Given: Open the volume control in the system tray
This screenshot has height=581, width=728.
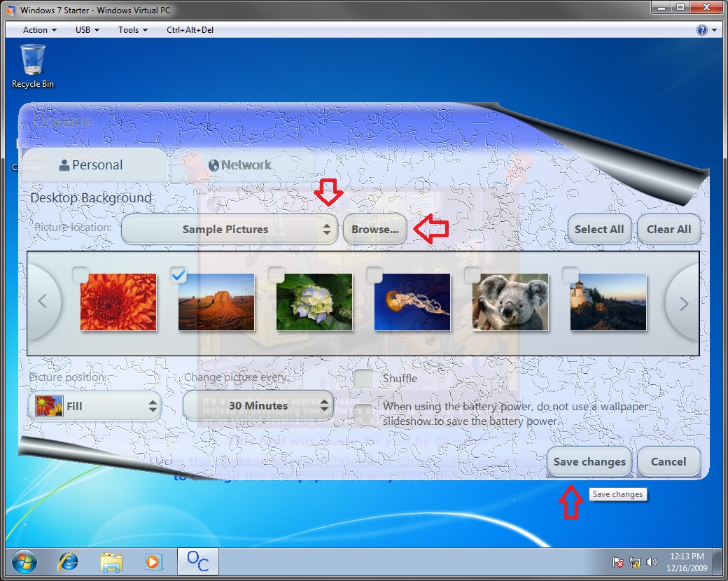Looking at the screenshot, I should (x=652, y=562).
